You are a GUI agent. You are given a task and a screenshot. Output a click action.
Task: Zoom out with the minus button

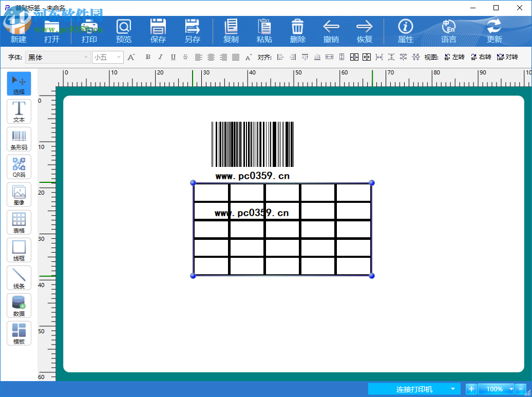pyautogui.click(x=521, y=389)
